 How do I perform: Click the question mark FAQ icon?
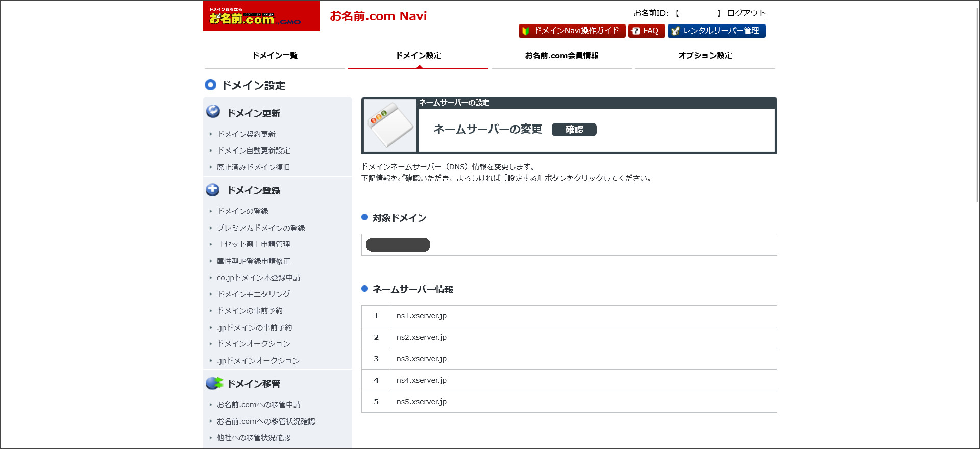tap(635, 31)
